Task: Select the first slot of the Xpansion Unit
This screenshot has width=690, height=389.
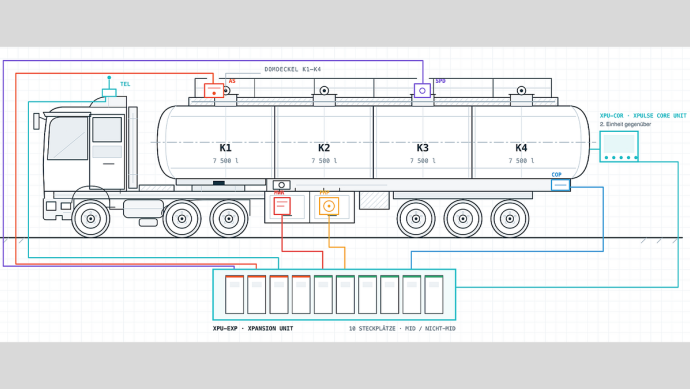Action: (x=234, y=294)
